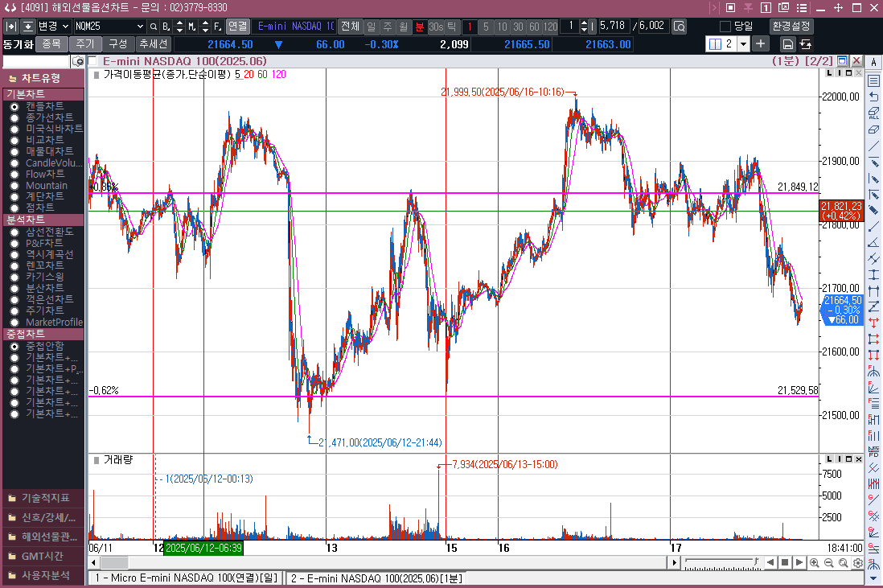Close the 거래량 volume pane
Screen dimensions: 883x588
[859, 459]
